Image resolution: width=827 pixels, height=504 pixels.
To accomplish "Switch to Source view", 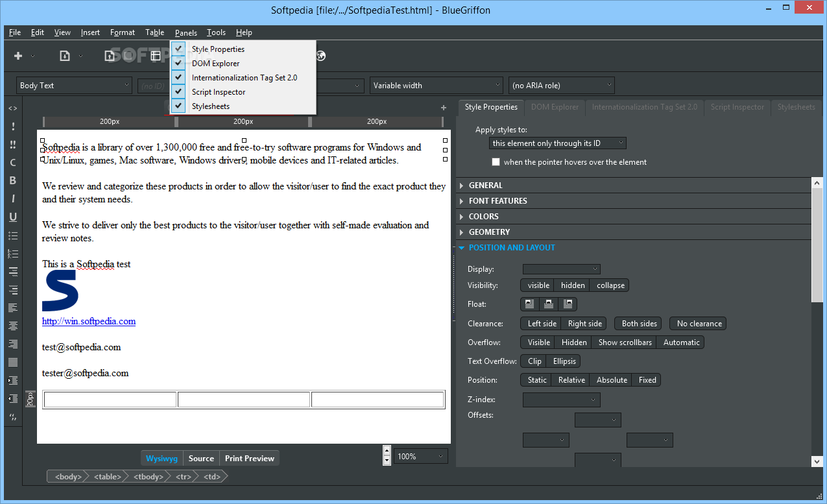I will [201, 459].
